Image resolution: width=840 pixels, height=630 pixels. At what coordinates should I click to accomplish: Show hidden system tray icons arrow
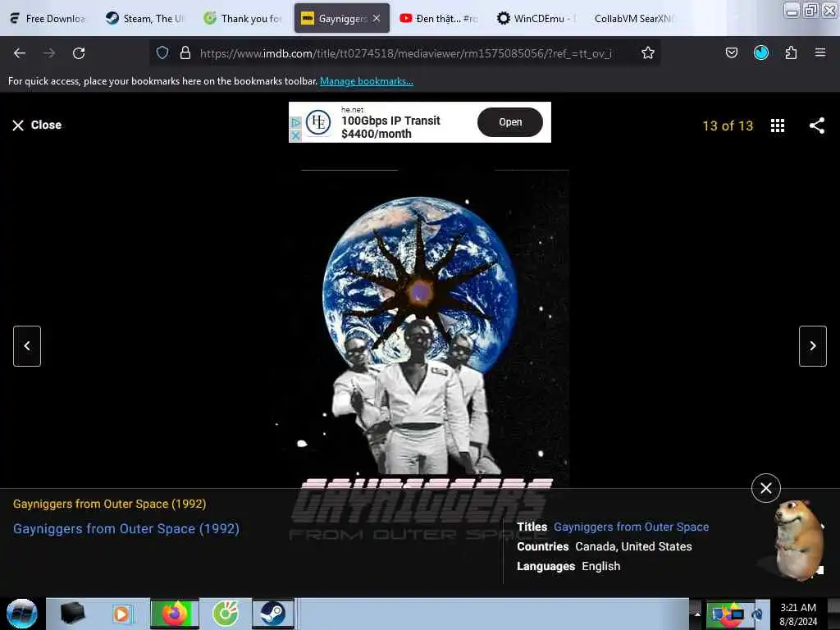coord(697,614)
